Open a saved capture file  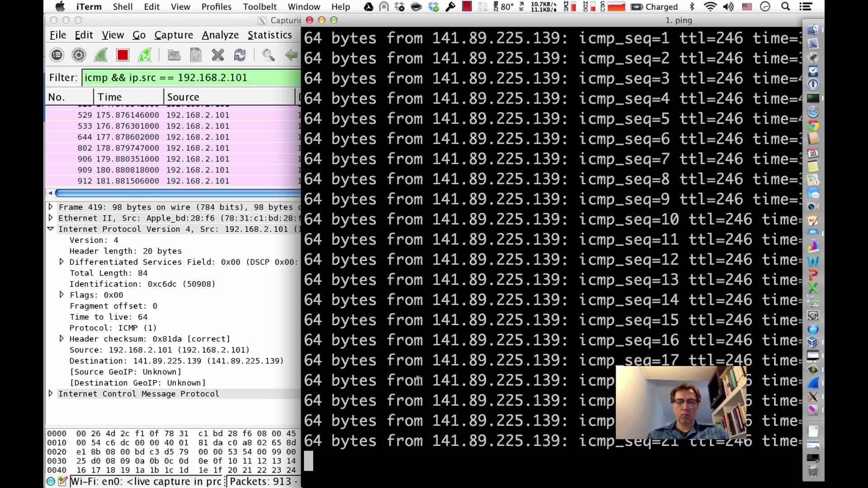[x=174, y=55]
